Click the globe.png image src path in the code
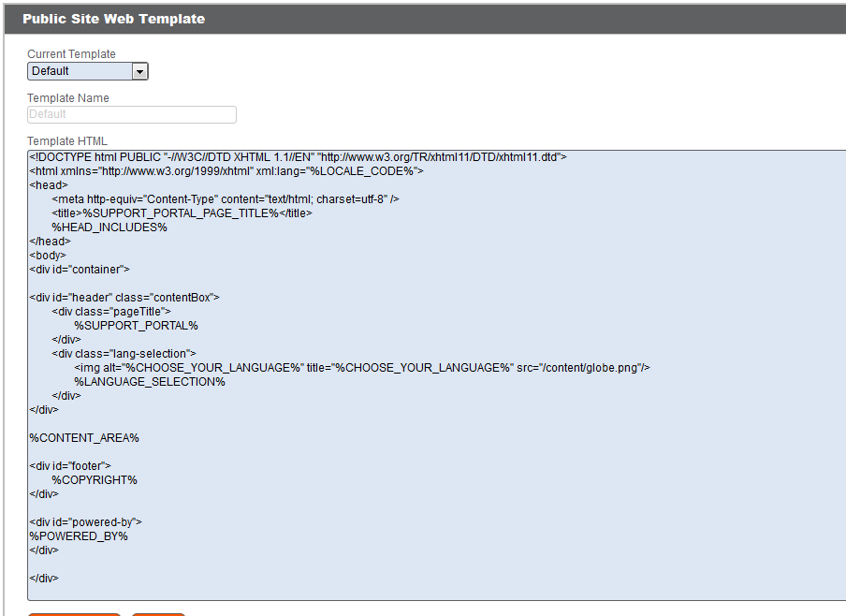 591,367
